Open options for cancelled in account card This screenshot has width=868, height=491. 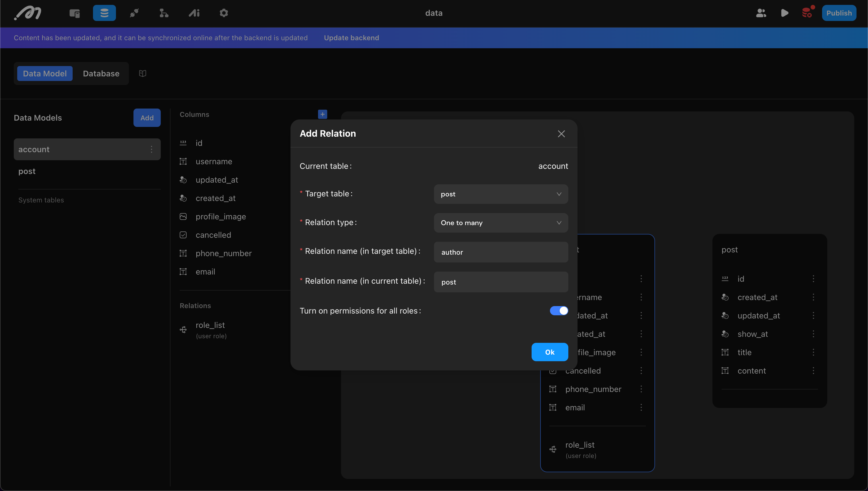641,371
